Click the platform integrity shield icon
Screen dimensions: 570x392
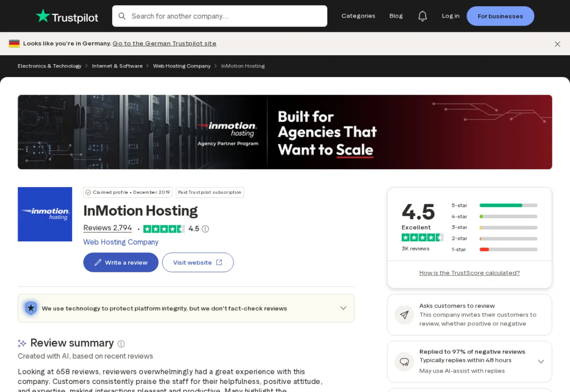pos(31,308)
